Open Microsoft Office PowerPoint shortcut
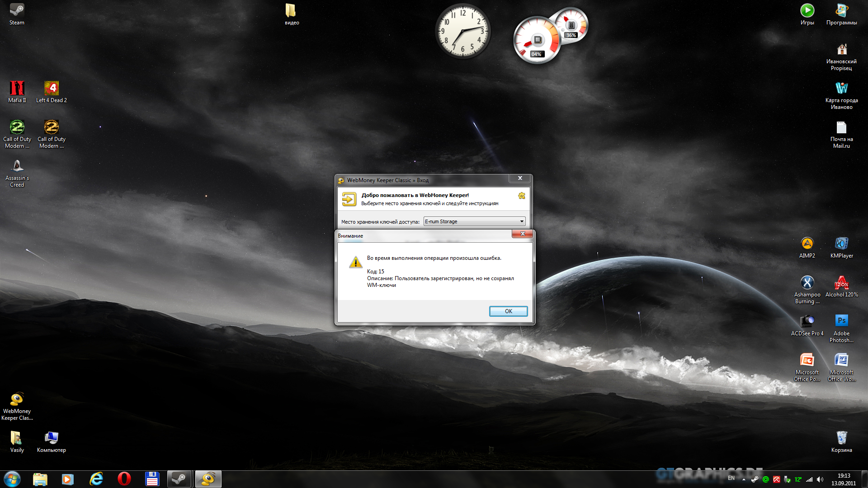This screenshot has width=868, height=488. coord(807,367)
